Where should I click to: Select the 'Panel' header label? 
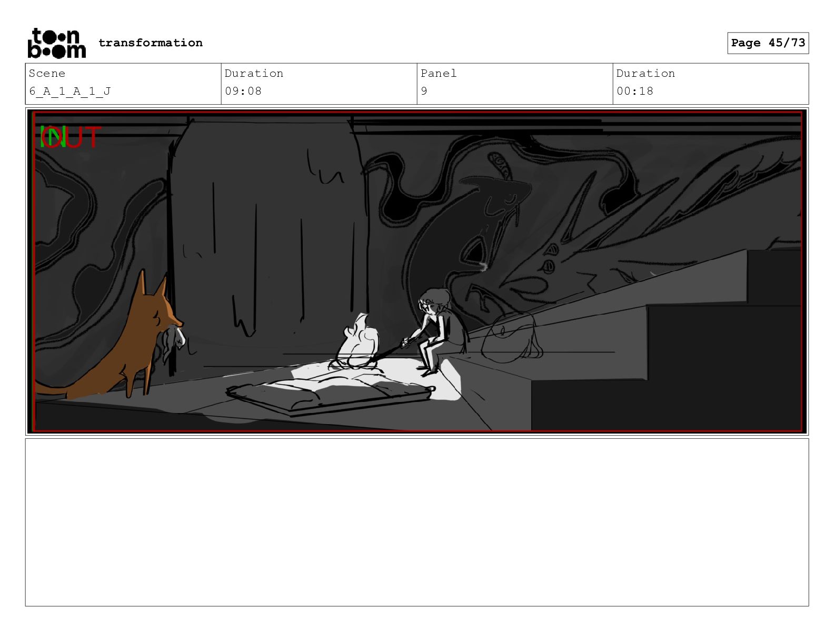click(439, 73)
